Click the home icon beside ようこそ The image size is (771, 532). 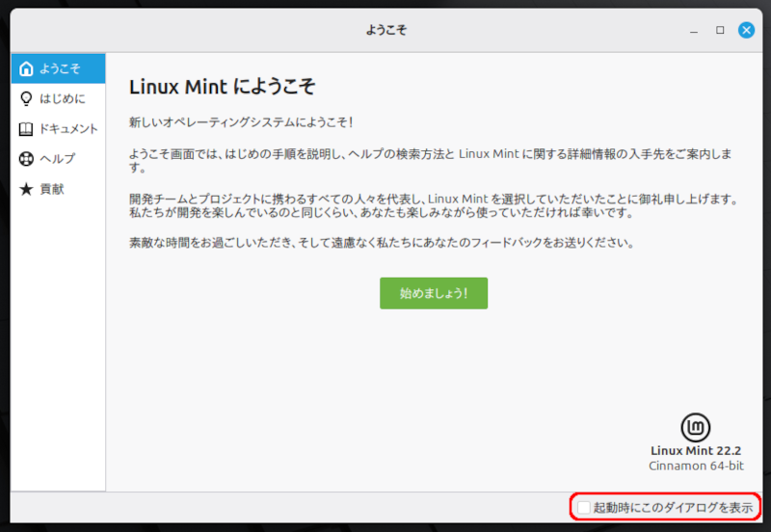(x=26, y=68)
